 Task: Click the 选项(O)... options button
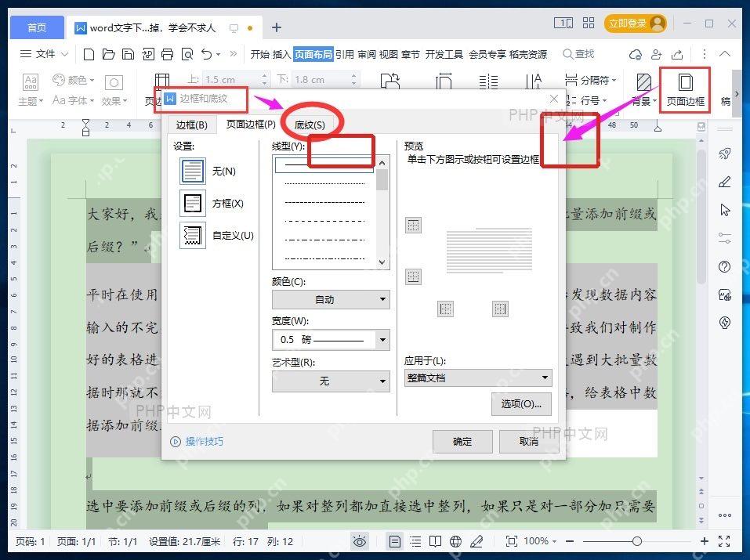(x=521, y=404)
